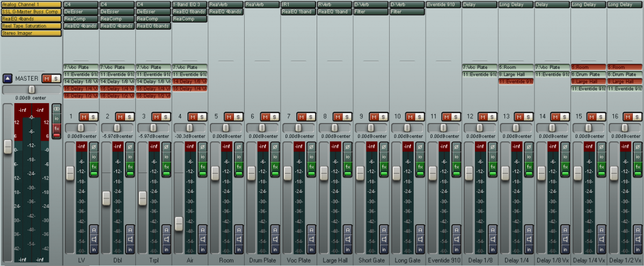Image resolution: width=644 pixels, height=266 pixels.
Task: Select the Drum Plate track name label
Action: coord(262,260)
